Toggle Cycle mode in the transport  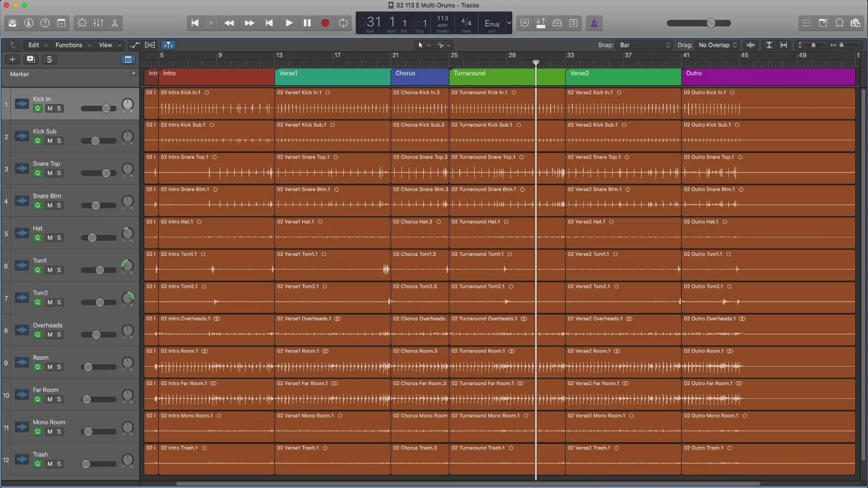tap(344, 23)
